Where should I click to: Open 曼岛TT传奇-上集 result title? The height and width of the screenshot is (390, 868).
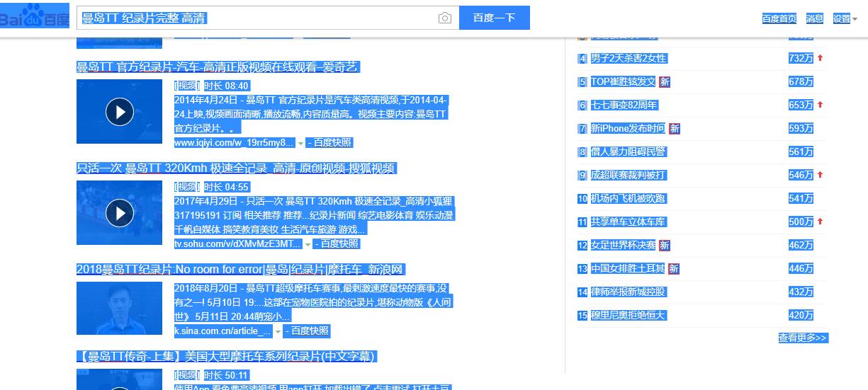226,357
